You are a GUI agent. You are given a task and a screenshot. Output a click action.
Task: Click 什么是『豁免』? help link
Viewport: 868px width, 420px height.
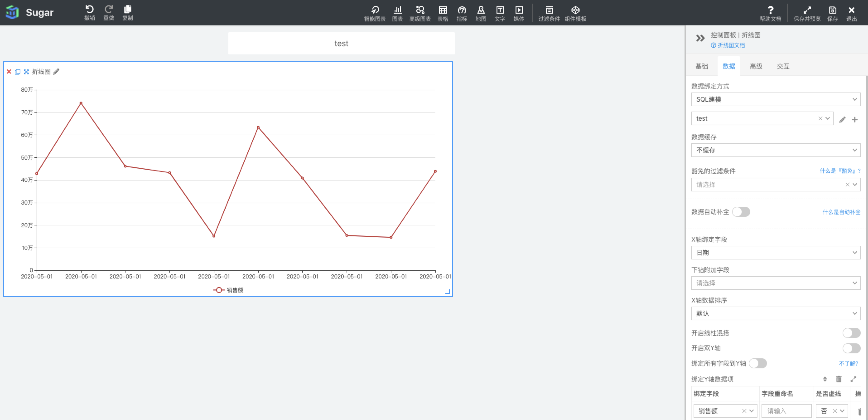pos(840,171)
